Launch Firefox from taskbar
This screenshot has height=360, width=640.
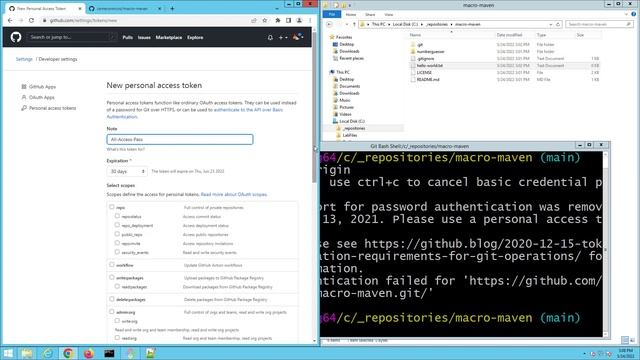point(89,353)
